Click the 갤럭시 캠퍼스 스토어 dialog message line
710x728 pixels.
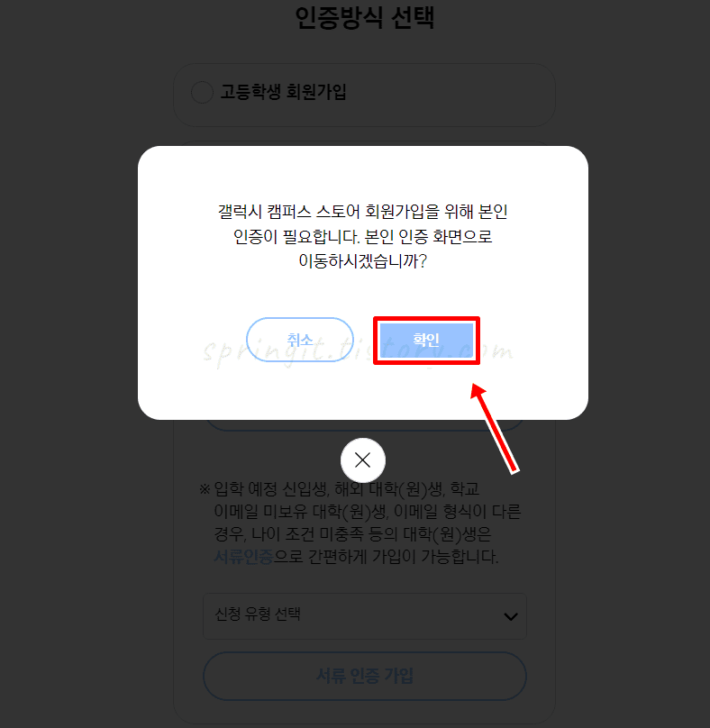point(363,212)
